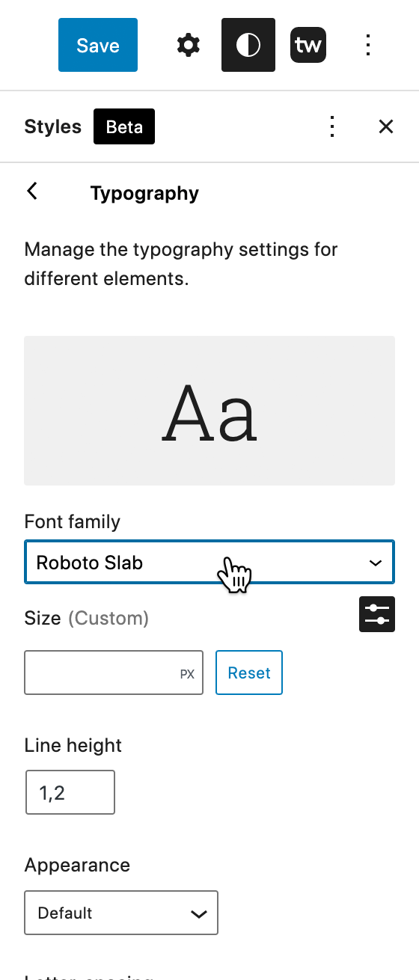Expand the Appearance Default dropdown

(x=121, y=913)
